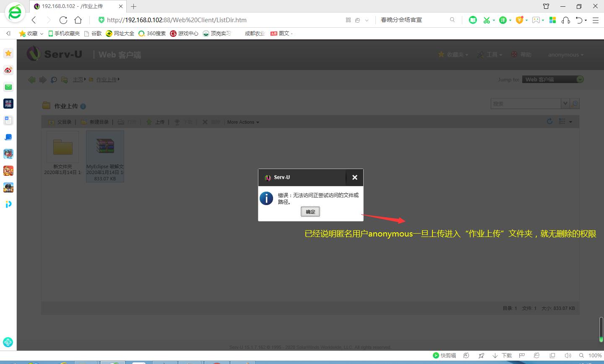The image size is (604, 364).
Task: Expand the translate dropdown arrow
Action: tap(510, 20)
